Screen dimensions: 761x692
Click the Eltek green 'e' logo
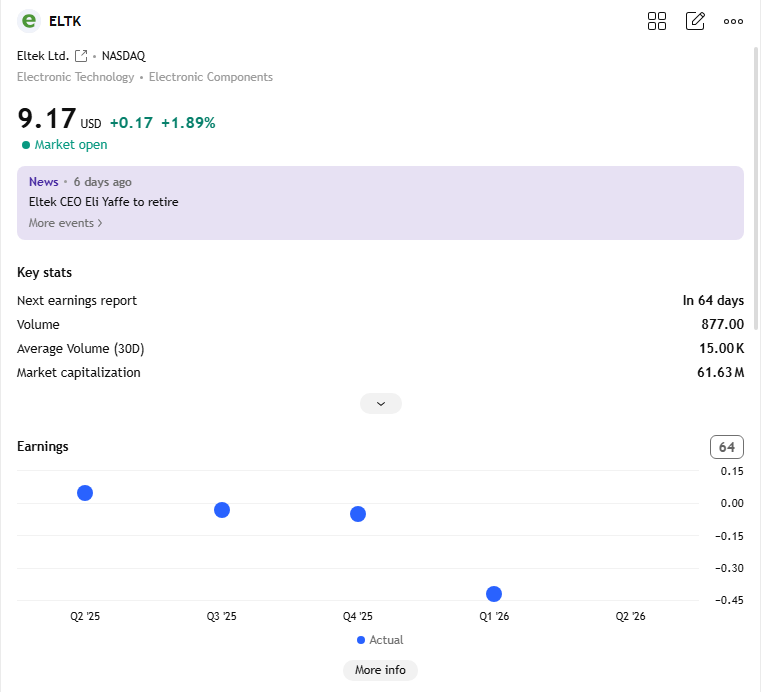click(29, 21)
